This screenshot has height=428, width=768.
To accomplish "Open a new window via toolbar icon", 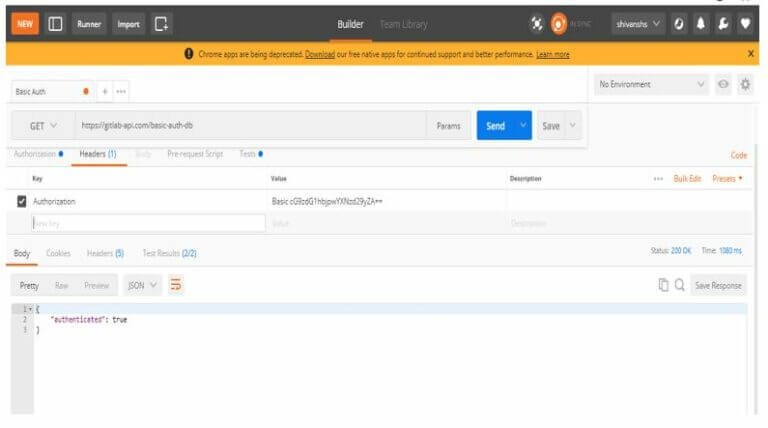I will (162, 24).
